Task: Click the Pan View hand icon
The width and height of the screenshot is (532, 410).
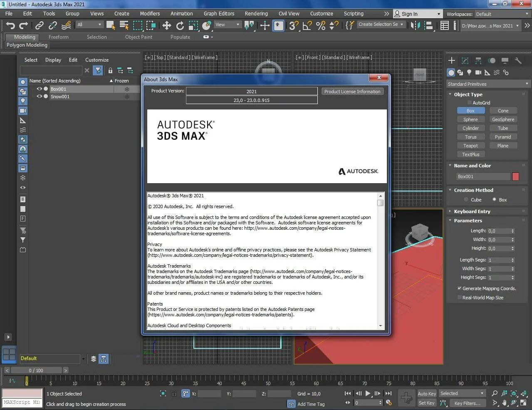Action: click(504, 403)
